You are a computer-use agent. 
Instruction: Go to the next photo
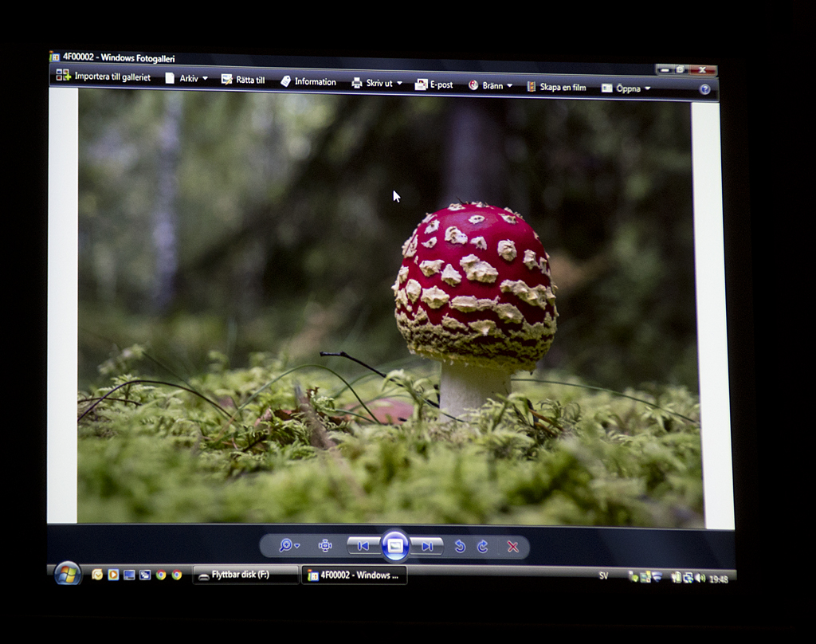(427, 546)
